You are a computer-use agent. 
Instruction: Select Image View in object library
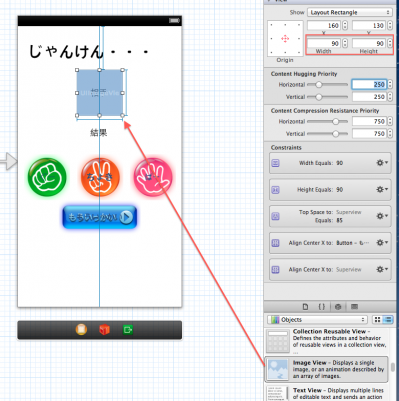pyautogui.click(x=327, y=369)
